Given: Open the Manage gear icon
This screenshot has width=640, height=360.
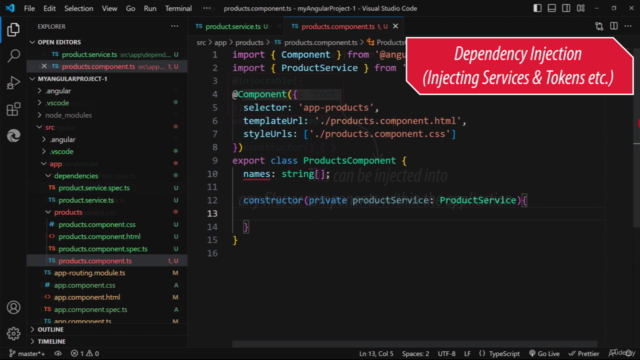Looking at the screenshot, I should pyautogui.click(x=13, y=333).
